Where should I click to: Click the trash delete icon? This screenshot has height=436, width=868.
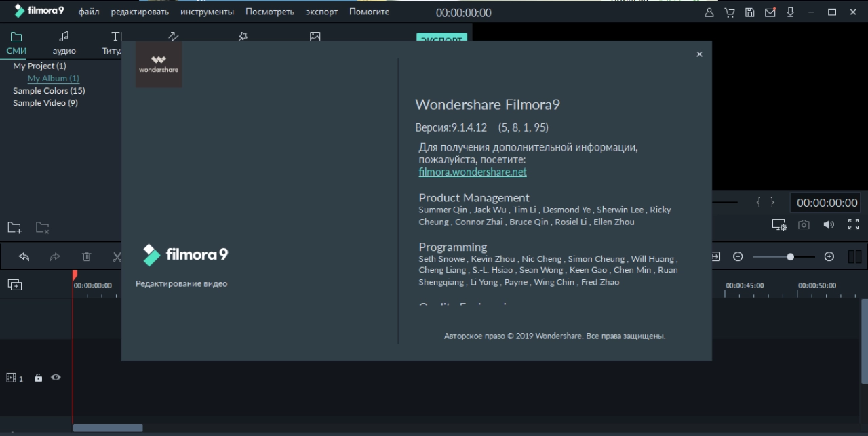click(86, 256)
